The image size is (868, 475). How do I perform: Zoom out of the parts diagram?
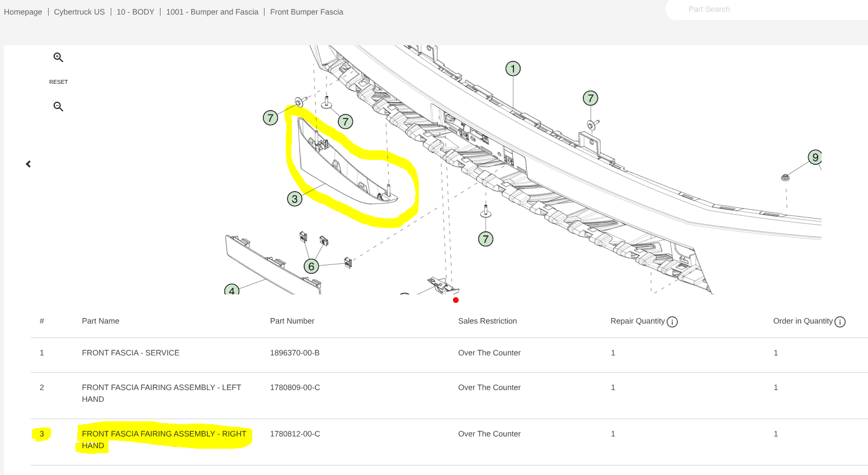[x=58, y=107]
